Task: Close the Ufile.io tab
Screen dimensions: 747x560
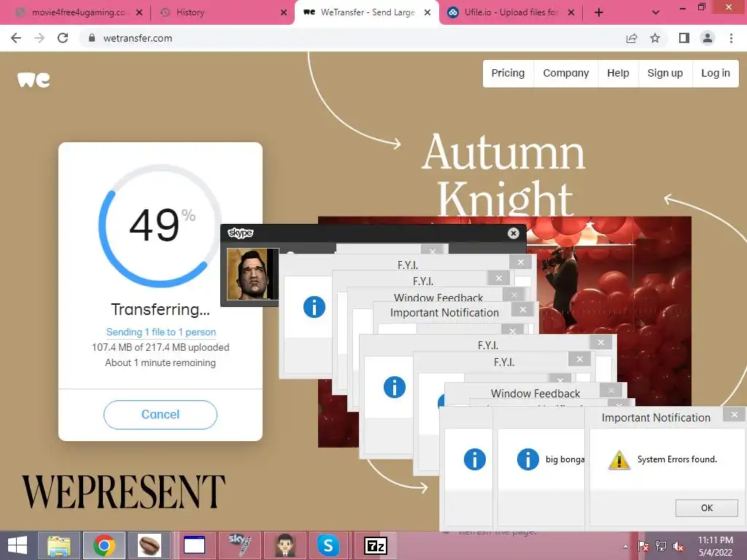Action: tap(570, 13)
